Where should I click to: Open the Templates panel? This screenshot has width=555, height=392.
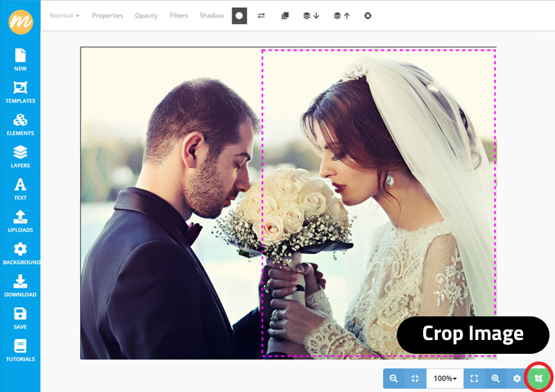[x=20, y=92]
